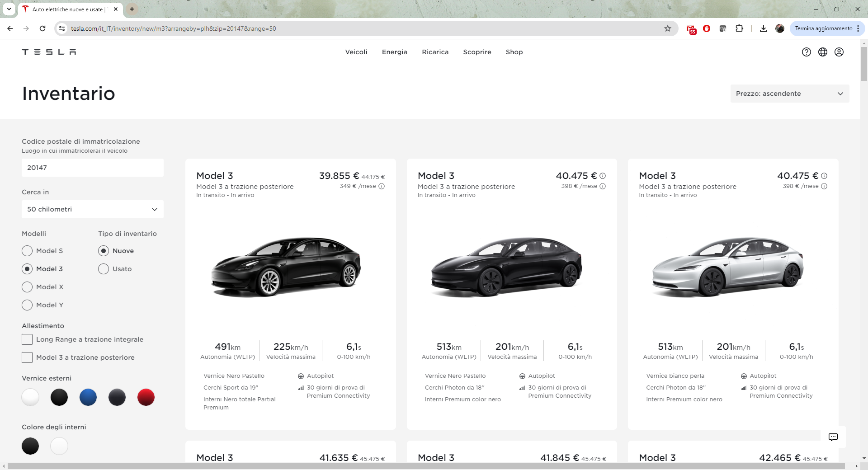Open the language globe icon

(x=823, y=52)
